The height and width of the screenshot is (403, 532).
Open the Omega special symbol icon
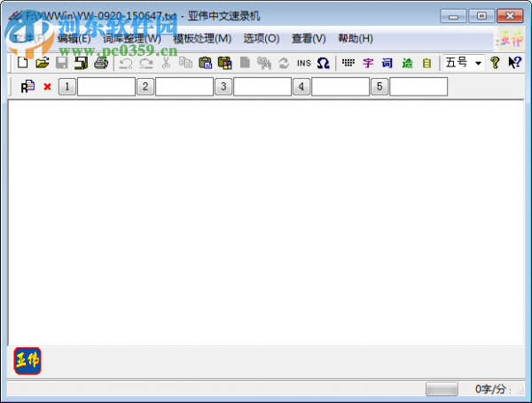(x=324, y=63)
